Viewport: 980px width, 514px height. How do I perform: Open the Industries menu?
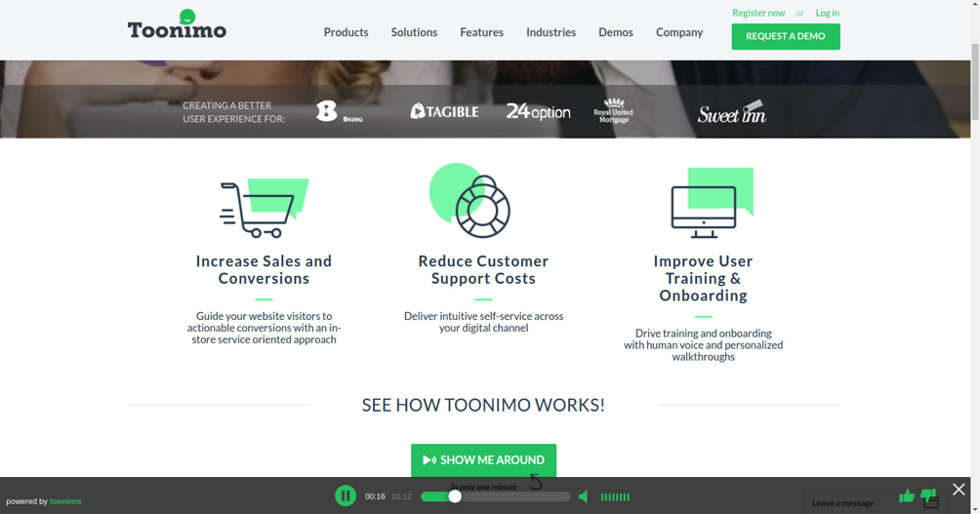click(x=551, y=32)
